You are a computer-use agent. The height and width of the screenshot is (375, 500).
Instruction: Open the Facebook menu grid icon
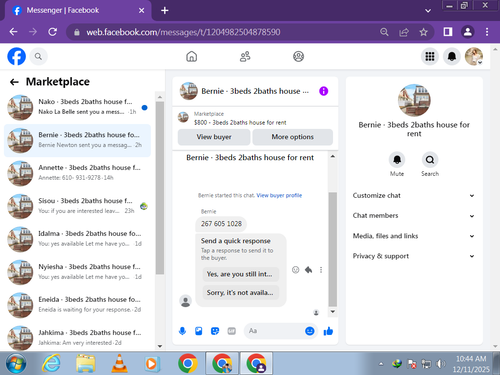pyautogui.click(x=430, y=56)
